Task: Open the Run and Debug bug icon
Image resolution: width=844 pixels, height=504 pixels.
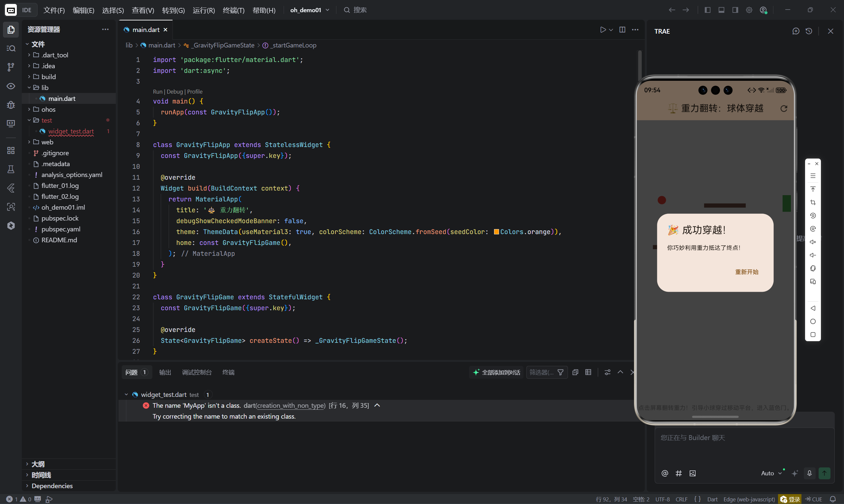Action: tap(11, 104)
